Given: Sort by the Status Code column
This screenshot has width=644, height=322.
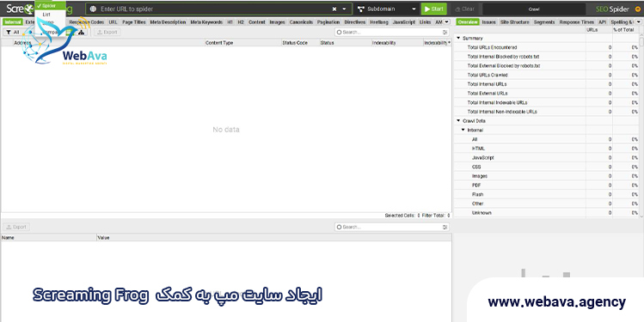Looking at the screenshot, I should pyautogui.click(x=300, y=43).
